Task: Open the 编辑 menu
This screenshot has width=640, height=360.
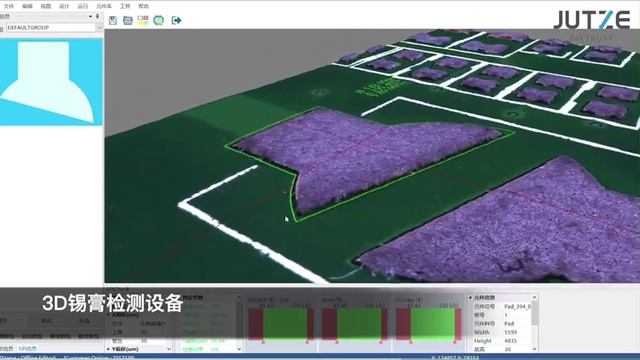Action: coord(27,6)
